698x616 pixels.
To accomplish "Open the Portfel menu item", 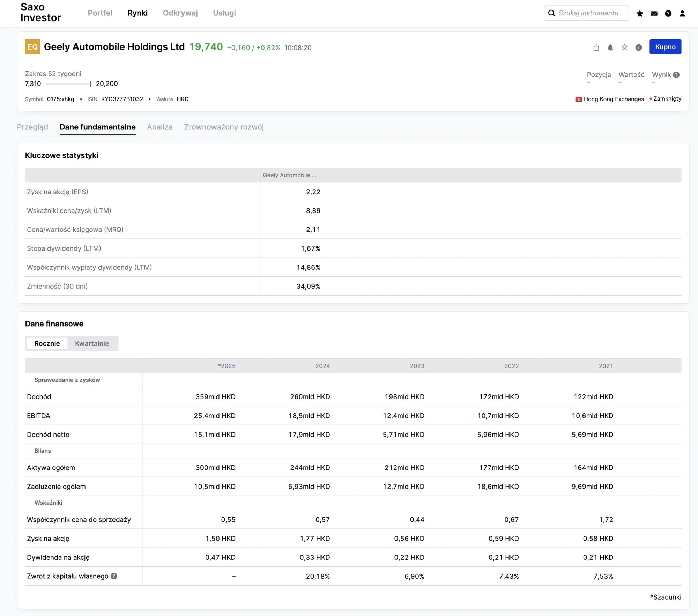I will [100, 13].
